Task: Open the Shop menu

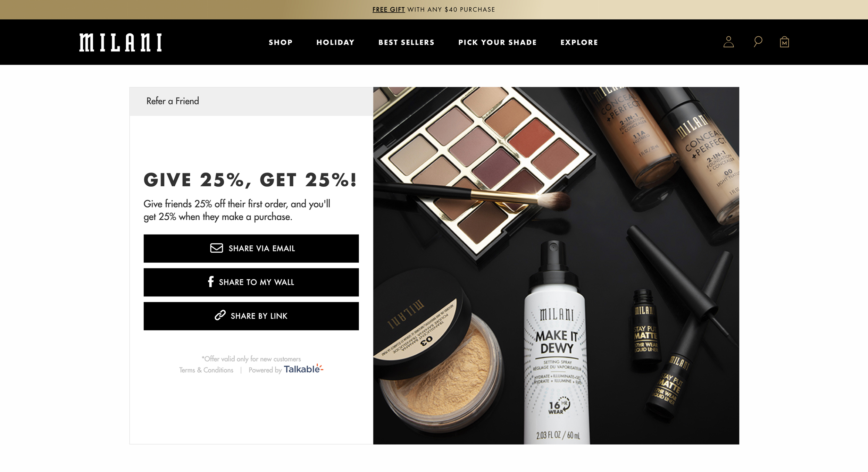Action: pos(281,42)
